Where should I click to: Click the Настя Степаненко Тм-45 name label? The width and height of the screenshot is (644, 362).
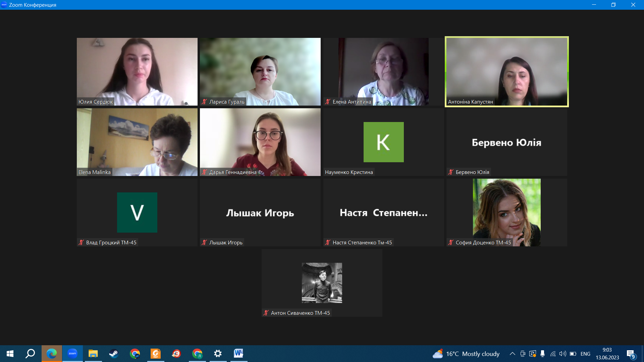[362, 242]
